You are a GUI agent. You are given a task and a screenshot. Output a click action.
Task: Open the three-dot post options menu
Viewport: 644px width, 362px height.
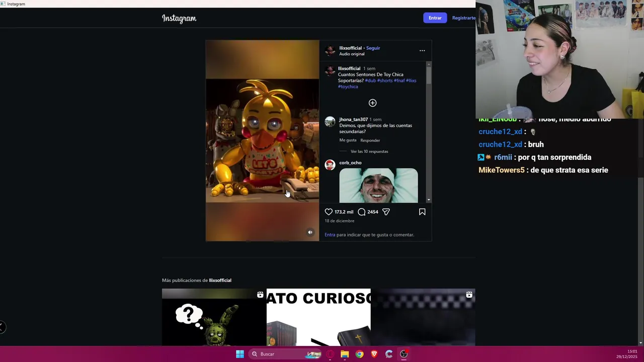click(422, 50)
